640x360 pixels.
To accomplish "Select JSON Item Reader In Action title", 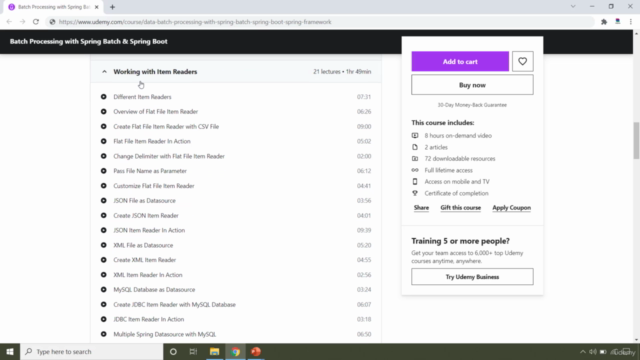I will click(x=149, y=230).
